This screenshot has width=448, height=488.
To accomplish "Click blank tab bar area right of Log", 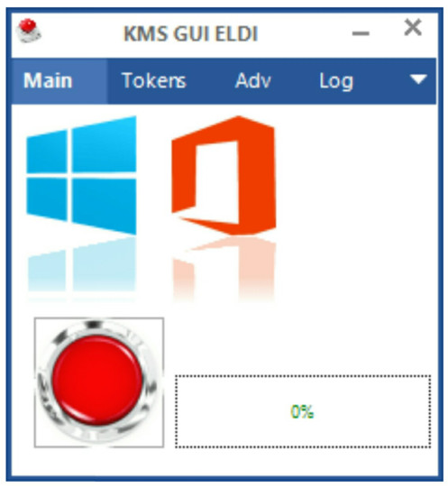I will point(381,81).
